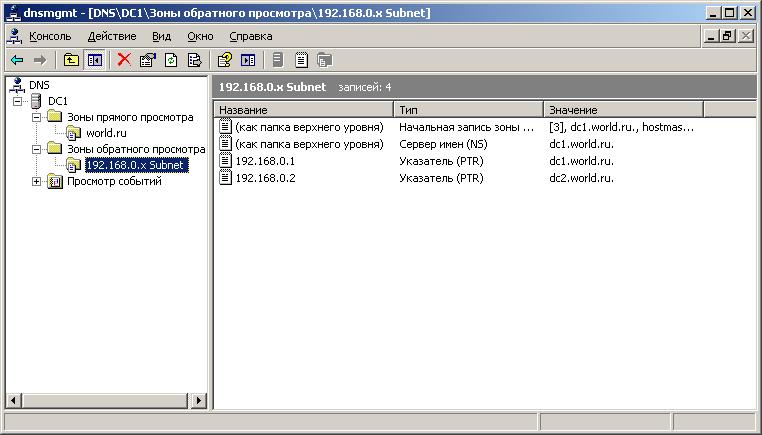Go up one level folder icon
Image resolution: width=762 pixels, height=435 pixels.
click(71, 60)
